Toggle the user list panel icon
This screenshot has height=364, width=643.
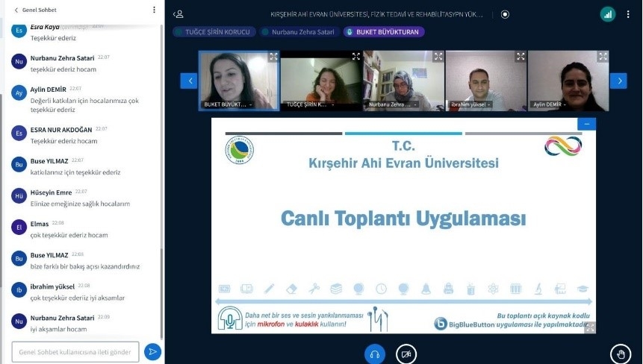[178, 14]
